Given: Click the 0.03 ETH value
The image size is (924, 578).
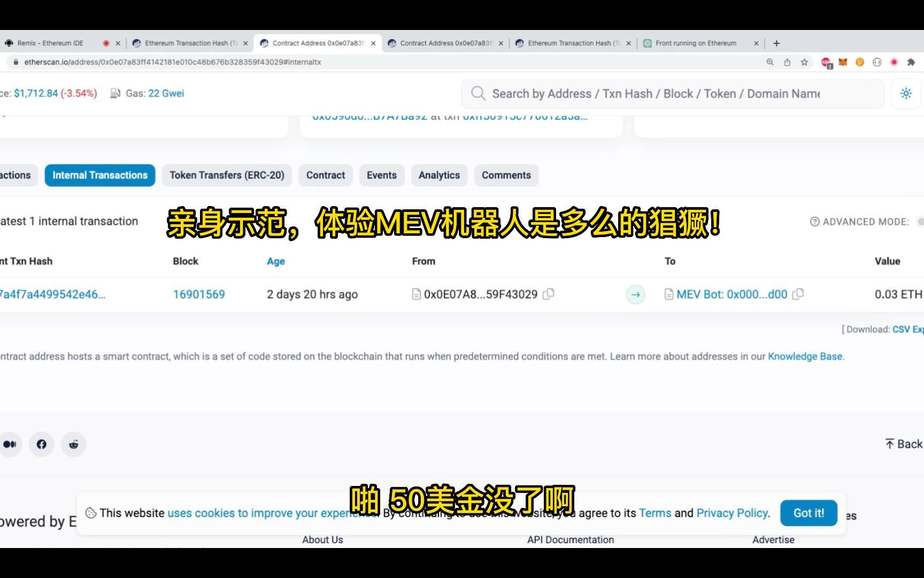Looking at the screenshot, I should click(898, 294).
